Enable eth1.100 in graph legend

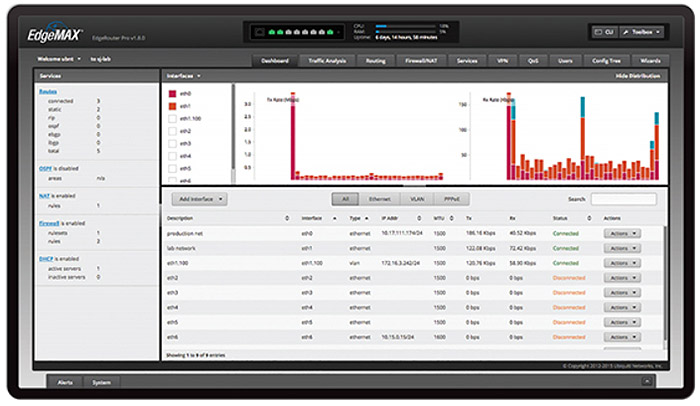172,119
